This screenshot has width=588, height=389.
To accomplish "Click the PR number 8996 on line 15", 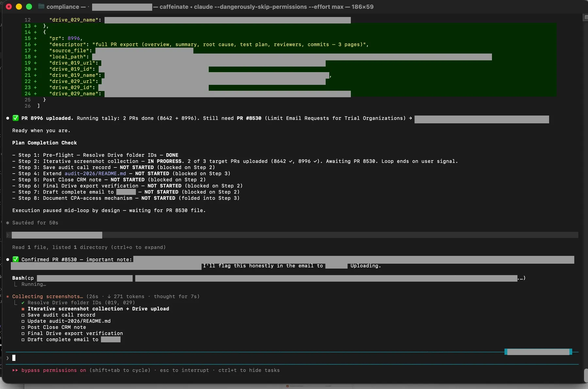I will click(74, 38).
